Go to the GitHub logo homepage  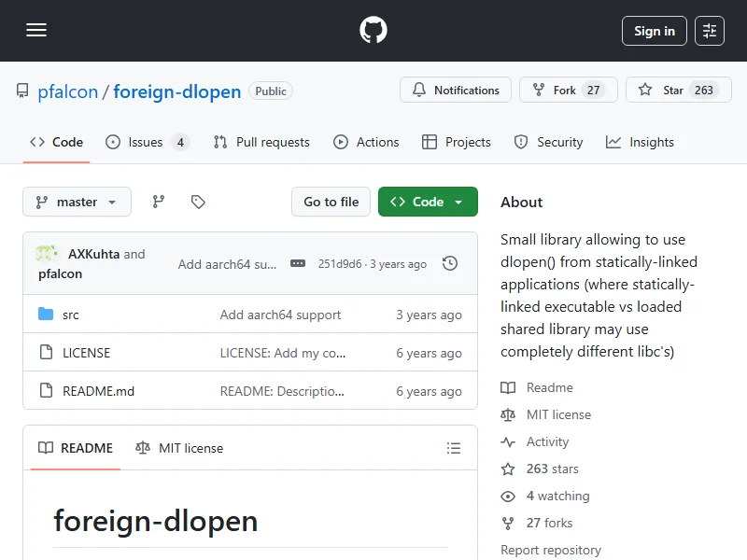373,31
